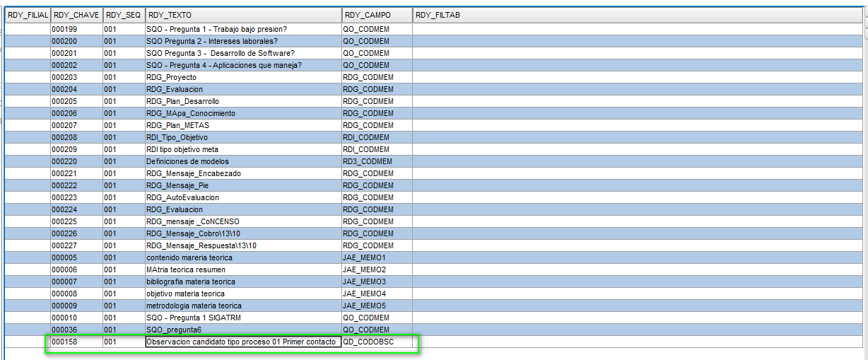Screen dimensions: 868x360
Task: Select 'Definiciones de modelos' cell
Action: [244, 161]
